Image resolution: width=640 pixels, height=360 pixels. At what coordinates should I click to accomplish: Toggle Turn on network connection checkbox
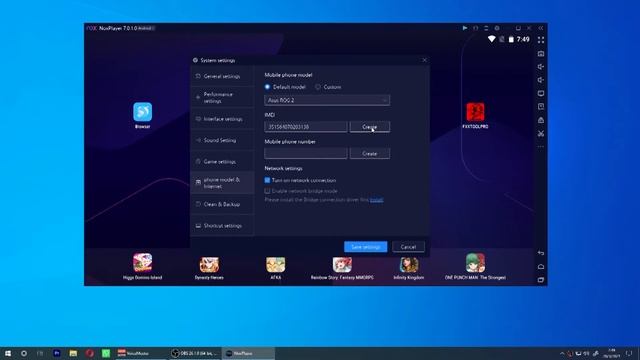(267, 180)
